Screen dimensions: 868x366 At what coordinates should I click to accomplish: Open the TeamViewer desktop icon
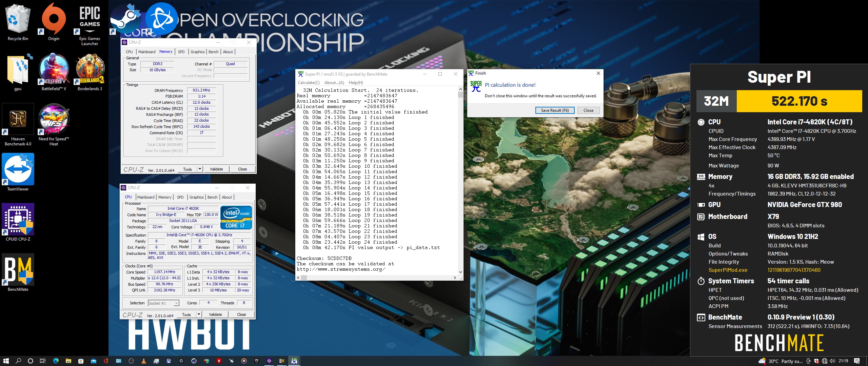click(18, 172)
